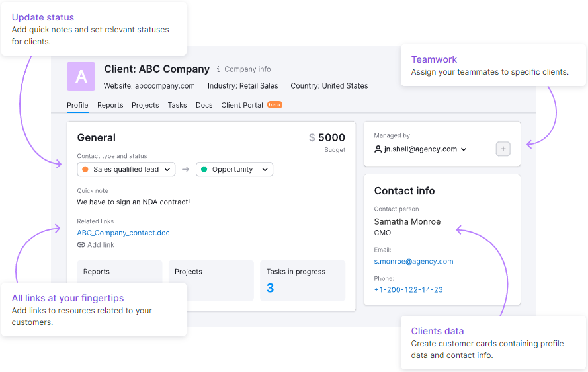Open the Sales qualified lead dropdown
This screenshot has height=372, width=588.
126,169
